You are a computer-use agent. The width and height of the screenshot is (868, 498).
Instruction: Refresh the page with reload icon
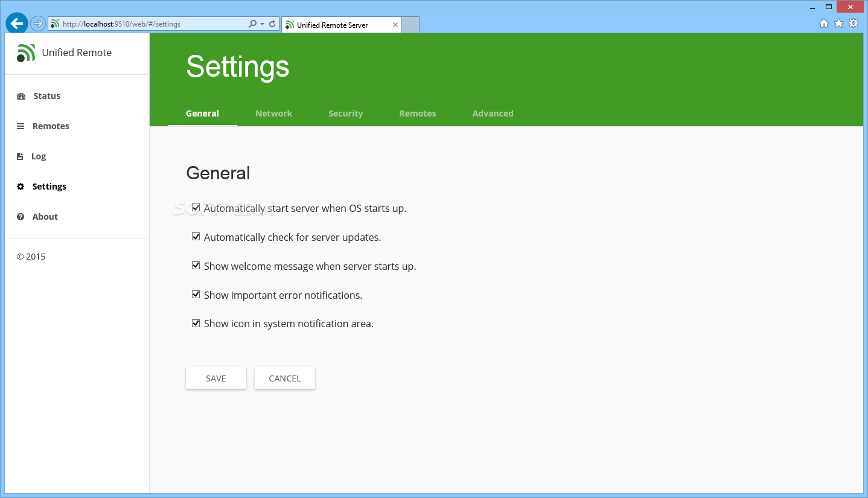pyautogui.click(x=272, y=24)
